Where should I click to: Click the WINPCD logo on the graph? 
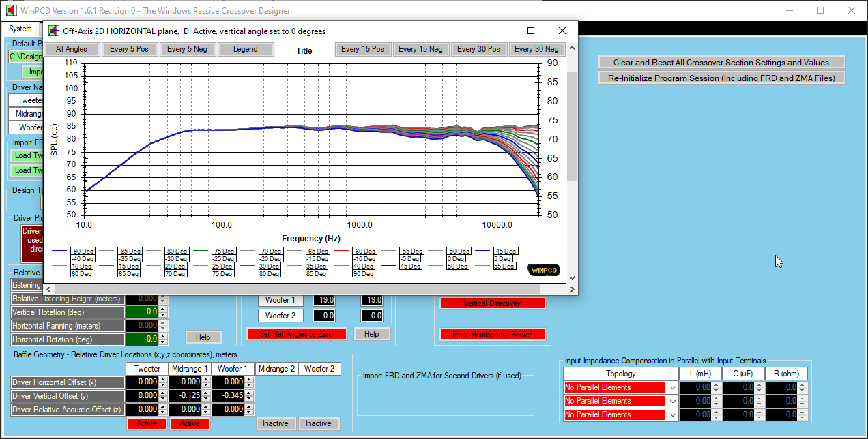544,270
